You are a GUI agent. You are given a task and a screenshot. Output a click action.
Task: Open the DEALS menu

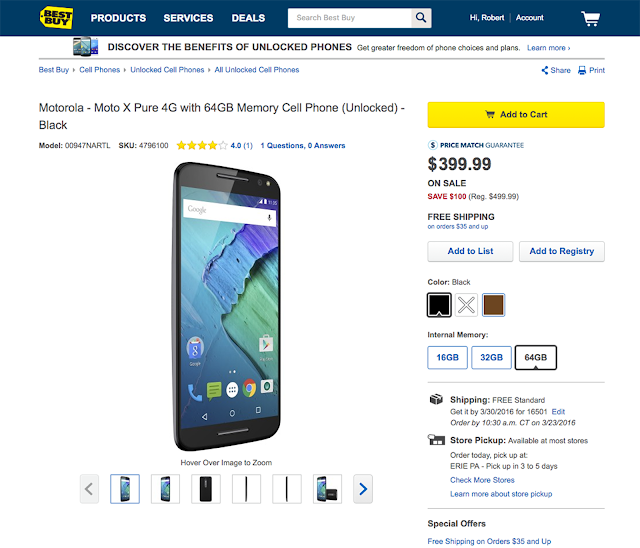(248, 18)
